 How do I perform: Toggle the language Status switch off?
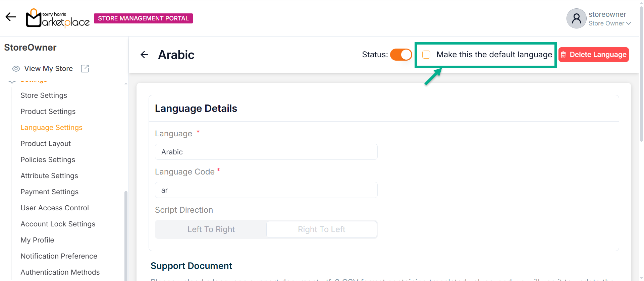401,55
